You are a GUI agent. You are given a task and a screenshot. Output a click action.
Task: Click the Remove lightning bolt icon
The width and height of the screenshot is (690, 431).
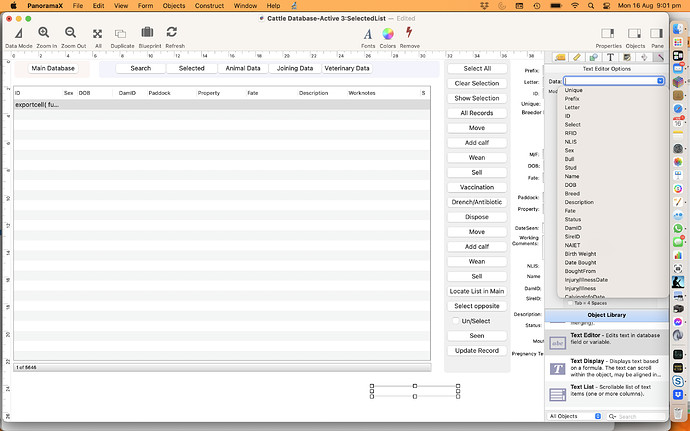(x=409, y=32)
